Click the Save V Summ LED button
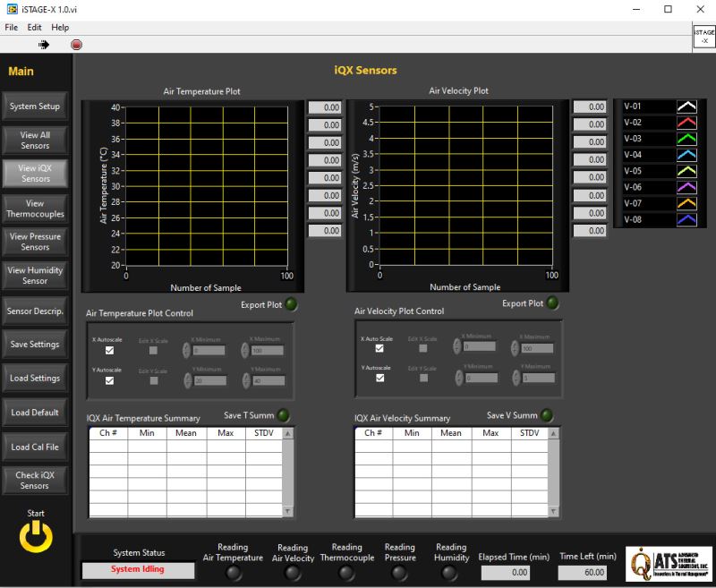This screenshot has width=716, height=588. [546, 415]
